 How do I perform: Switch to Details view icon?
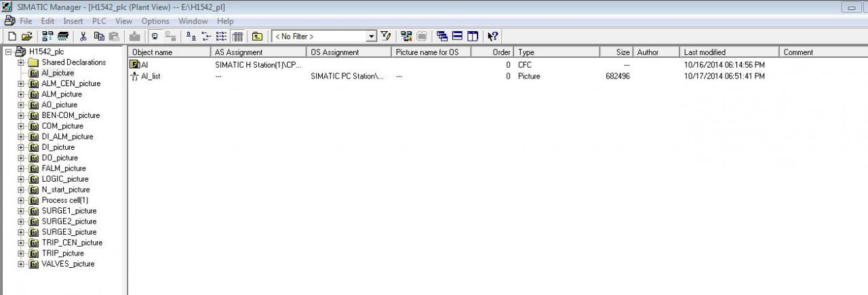tap(237, 36)
